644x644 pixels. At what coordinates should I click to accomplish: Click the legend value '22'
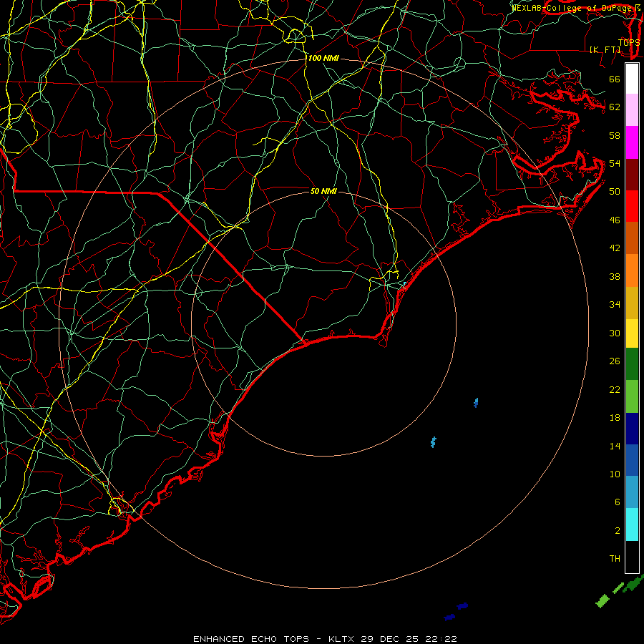pos(615,389)
